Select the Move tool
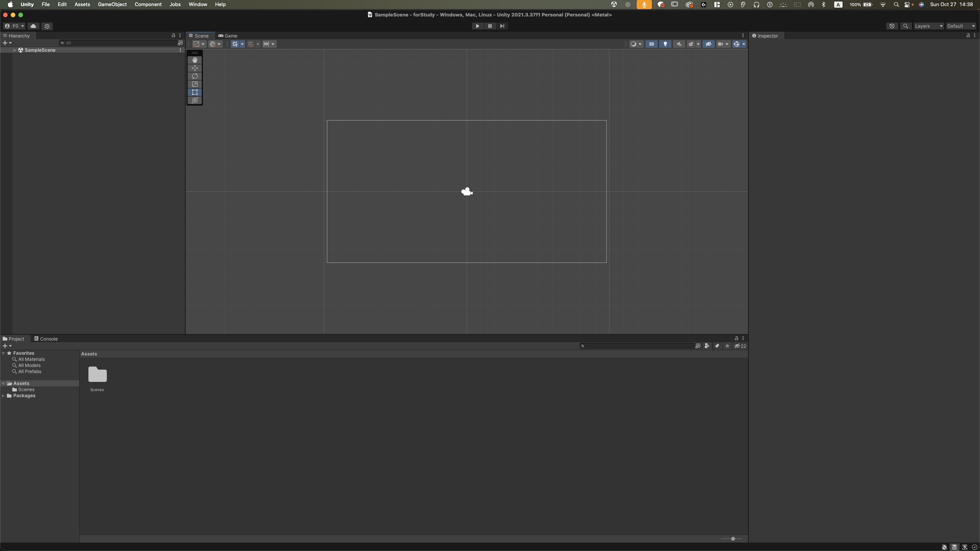Screen dimensions: 980x551 pyautogui.click(x=194, y=68)
